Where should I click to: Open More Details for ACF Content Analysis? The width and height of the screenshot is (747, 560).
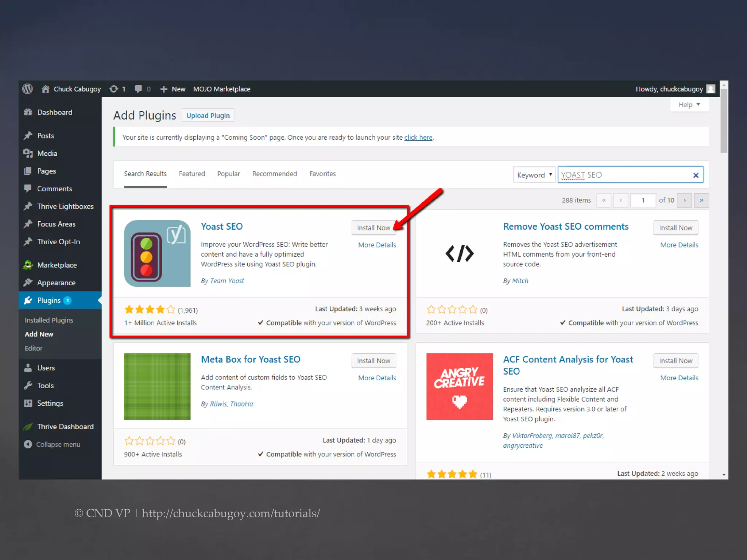click(x=679, y=378)
